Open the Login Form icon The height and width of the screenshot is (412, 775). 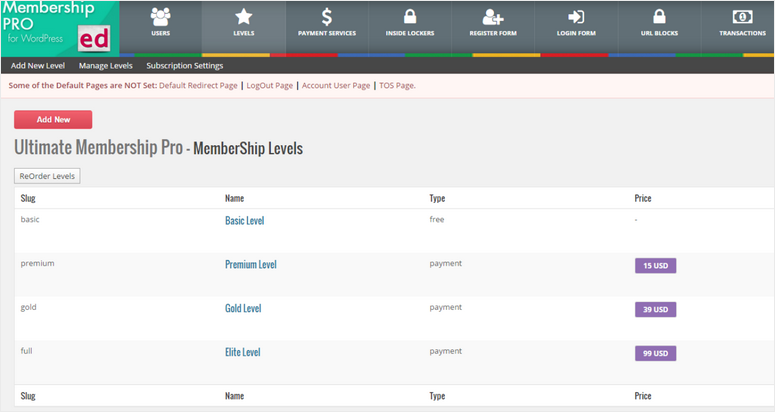coord(576,17)
